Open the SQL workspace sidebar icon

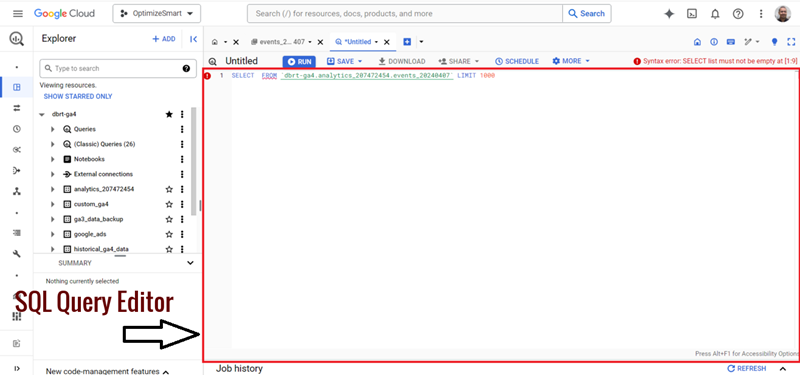(x=17, y=87)
